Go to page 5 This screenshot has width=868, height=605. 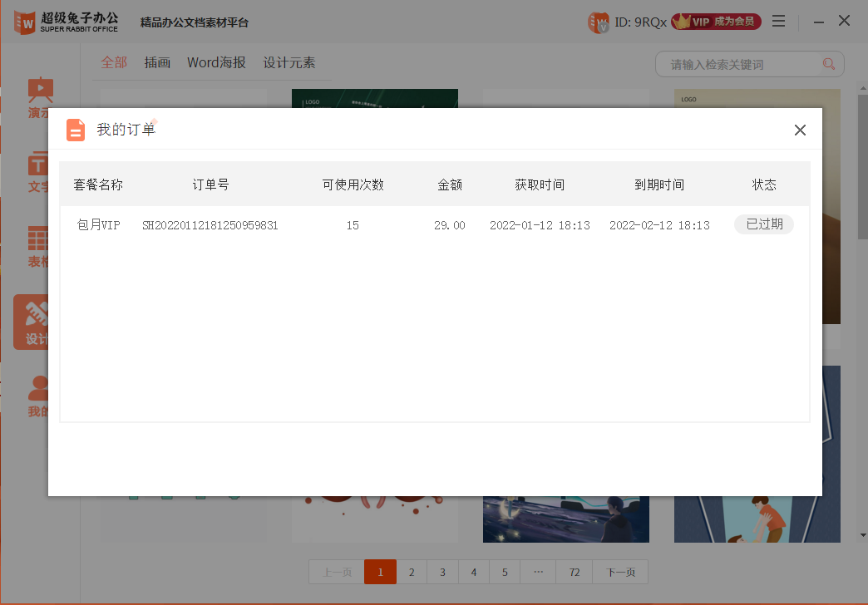click(x=505, y=572)
